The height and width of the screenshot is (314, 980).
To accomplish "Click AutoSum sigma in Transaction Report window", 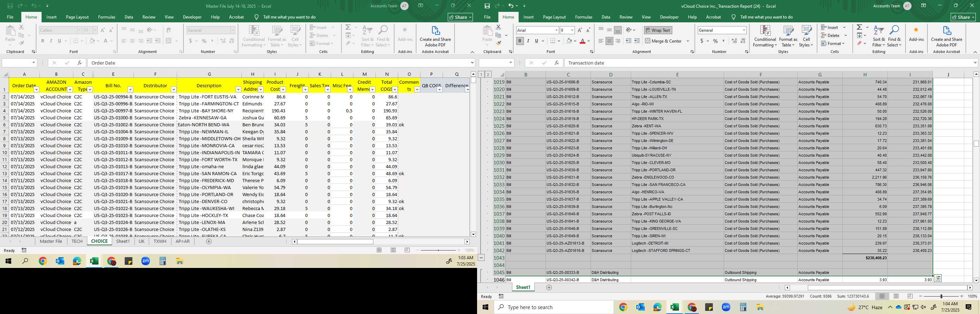I will click(x=859, y=27).
